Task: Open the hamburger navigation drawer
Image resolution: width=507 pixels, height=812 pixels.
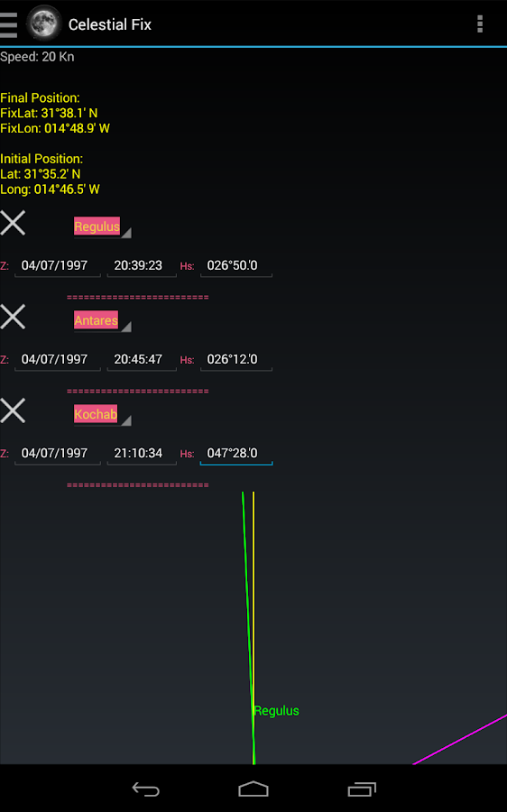Action: (9, 24)
